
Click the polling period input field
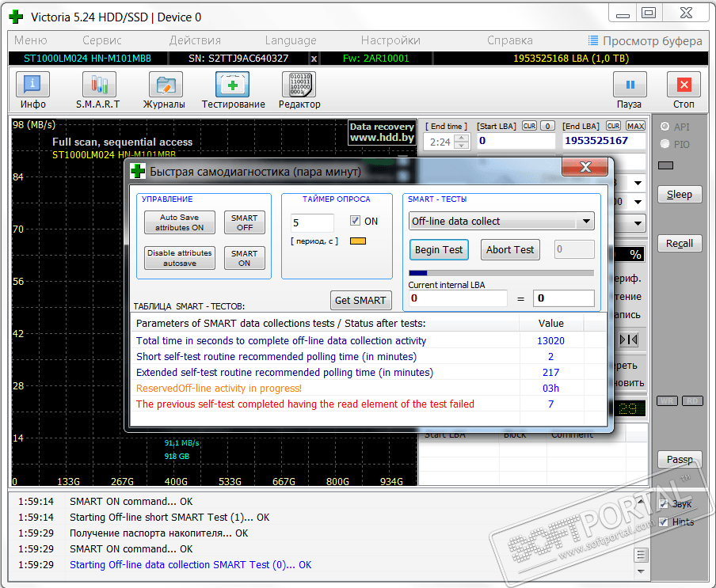pyautogui.click(x=313, y=222)
